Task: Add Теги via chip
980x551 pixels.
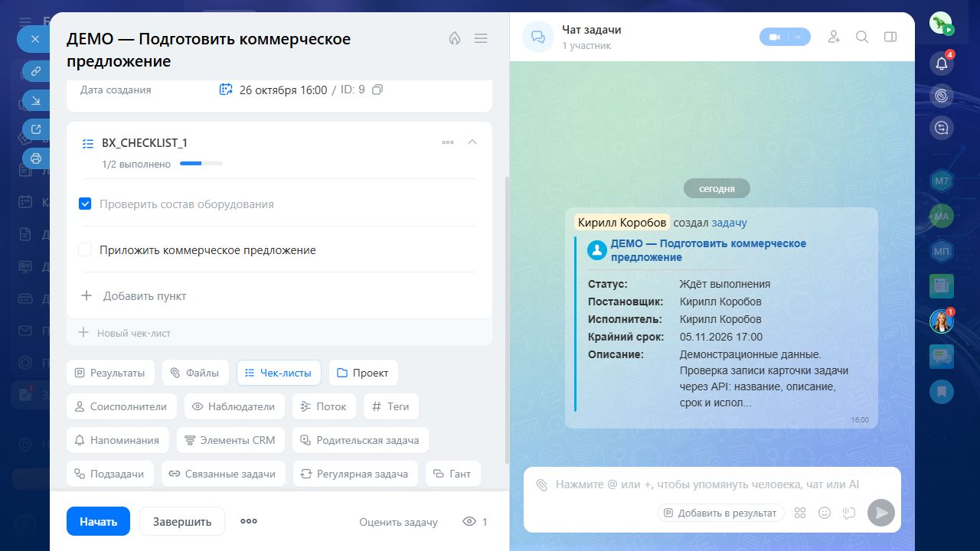Action: [391, 406]
